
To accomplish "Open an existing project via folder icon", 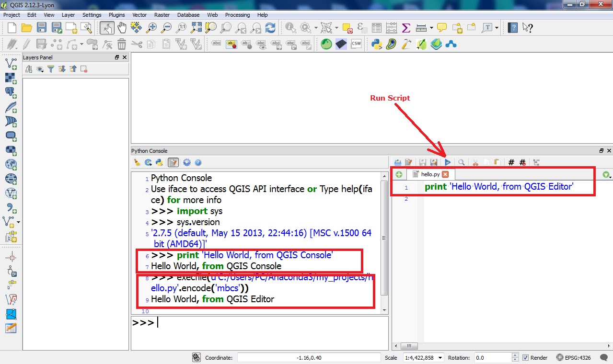I will click(26, 27).
